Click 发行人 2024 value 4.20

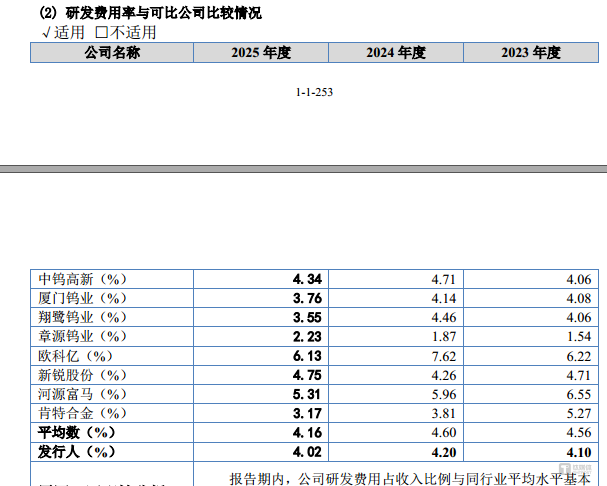(444, 452)
